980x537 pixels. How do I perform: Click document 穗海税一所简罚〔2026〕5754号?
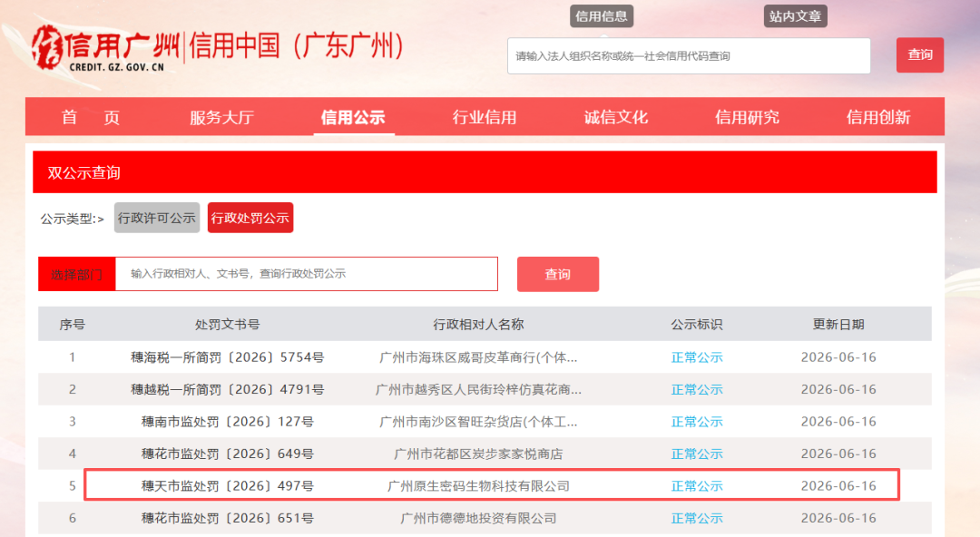point(228,357)
